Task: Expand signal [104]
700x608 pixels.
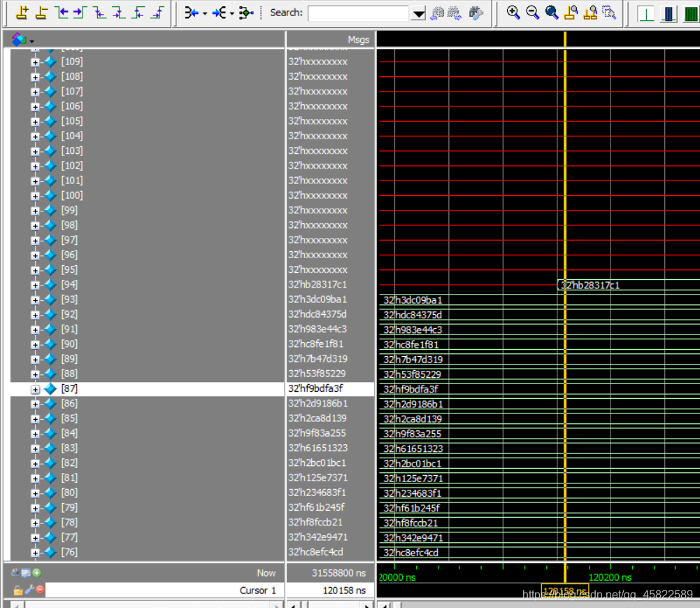Action: [35, 136]
